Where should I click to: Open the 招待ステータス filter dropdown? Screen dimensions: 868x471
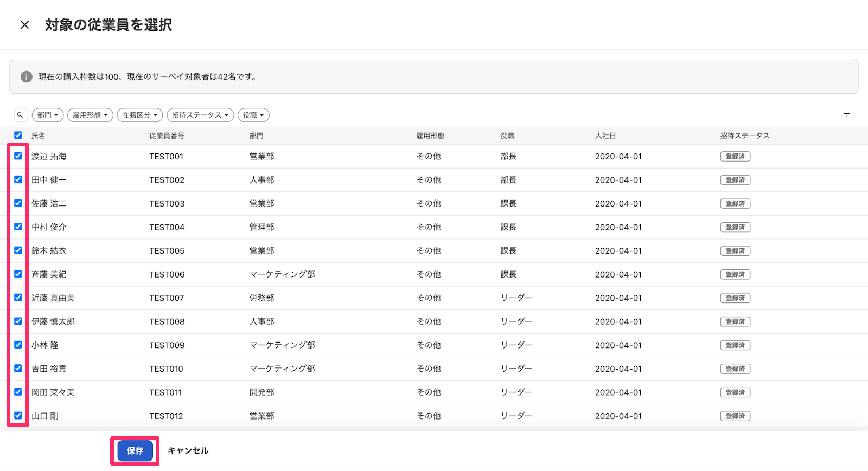tap(200, 115)
